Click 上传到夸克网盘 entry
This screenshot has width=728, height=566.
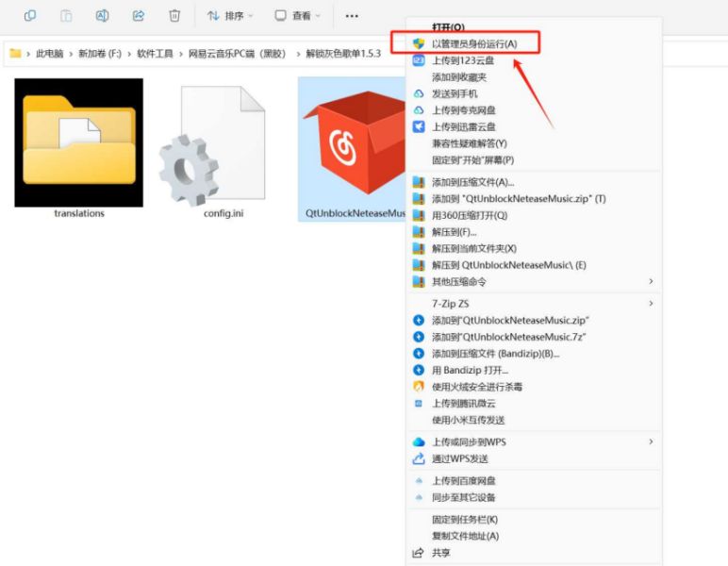(534, 110)
